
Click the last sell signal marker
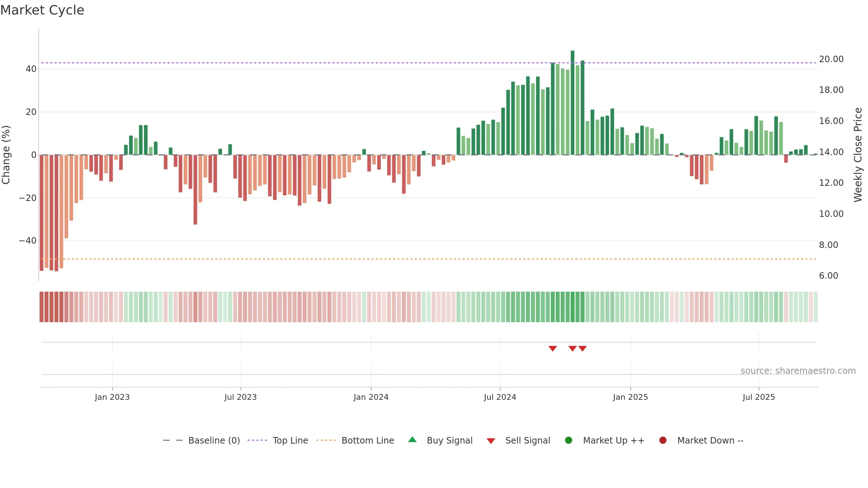pyautogui.click(x=583, y=348)
